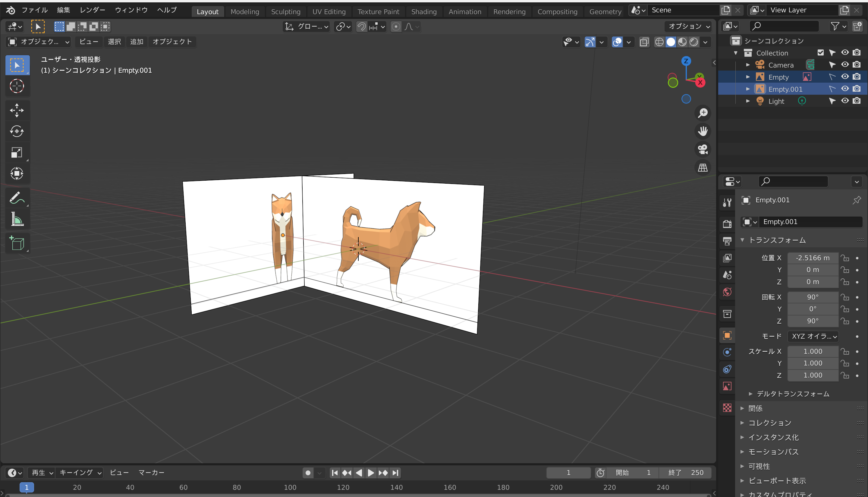Select the Annotate tool
Screen dimensions: 868x497
(17, 197)
